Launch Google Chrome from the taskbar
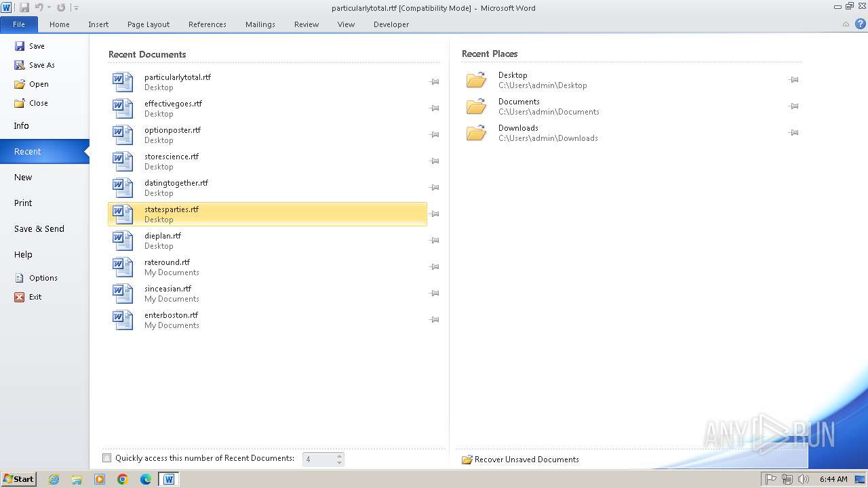The image size is (868, 488). pyautogui.click(x=123, y=479)
